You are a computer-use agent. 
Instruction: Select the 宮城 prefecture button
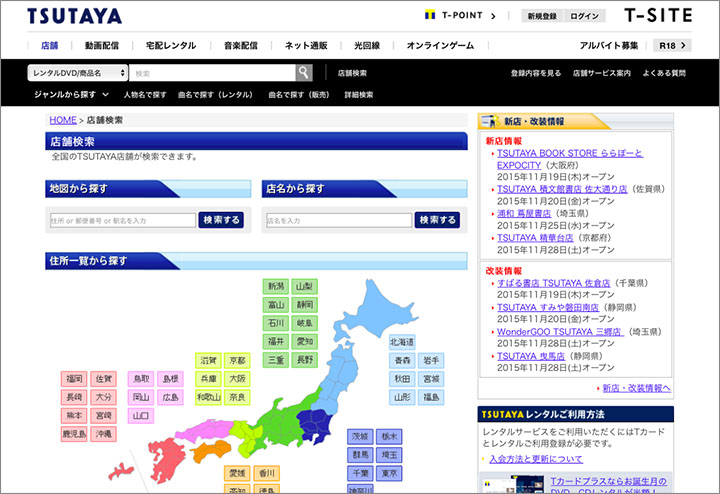click(431, 379)
